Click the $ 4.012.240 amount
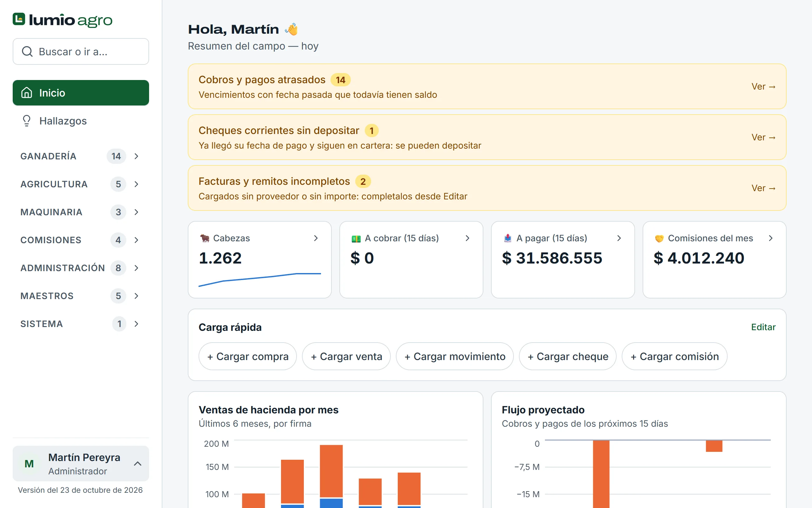The width and height of the screenshot is (812, 508). 699,258
